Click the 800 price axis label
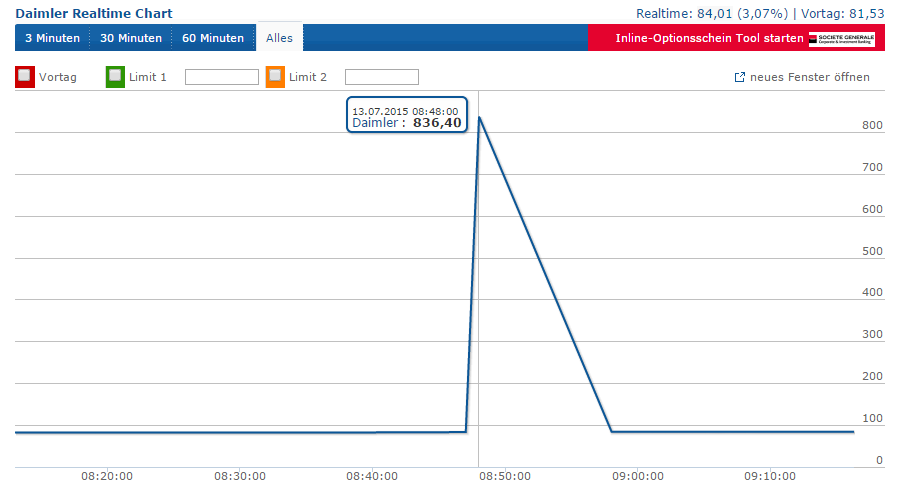The width and height of the screenshot is (899, 492). point(872,126)
